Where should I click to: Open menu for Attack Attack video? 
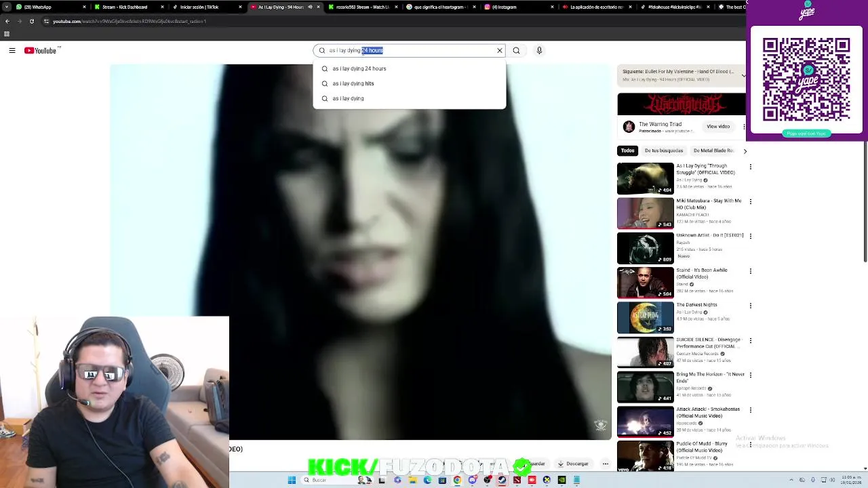pos(750,410)
